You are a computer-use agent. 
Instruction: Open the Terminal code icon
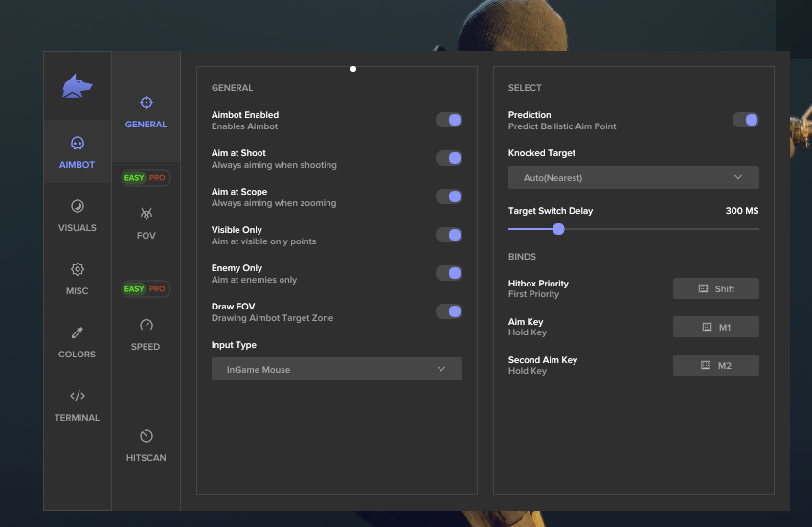(78, 397)
